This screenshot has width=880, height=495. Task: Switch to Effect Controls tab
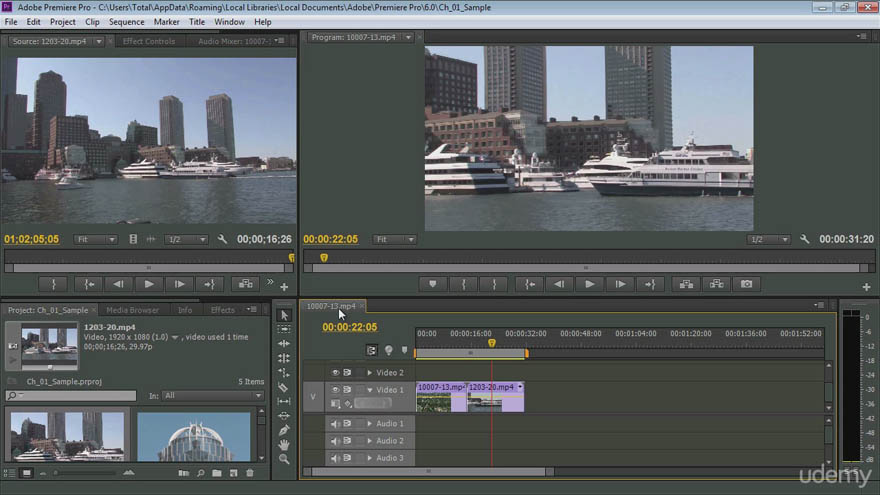point(149,41)
